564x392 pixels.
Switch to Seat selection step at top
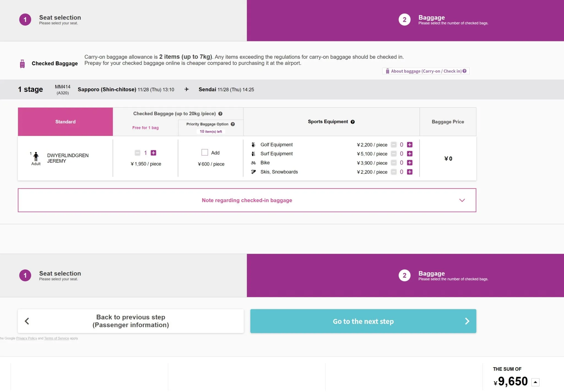click(60, 20)
